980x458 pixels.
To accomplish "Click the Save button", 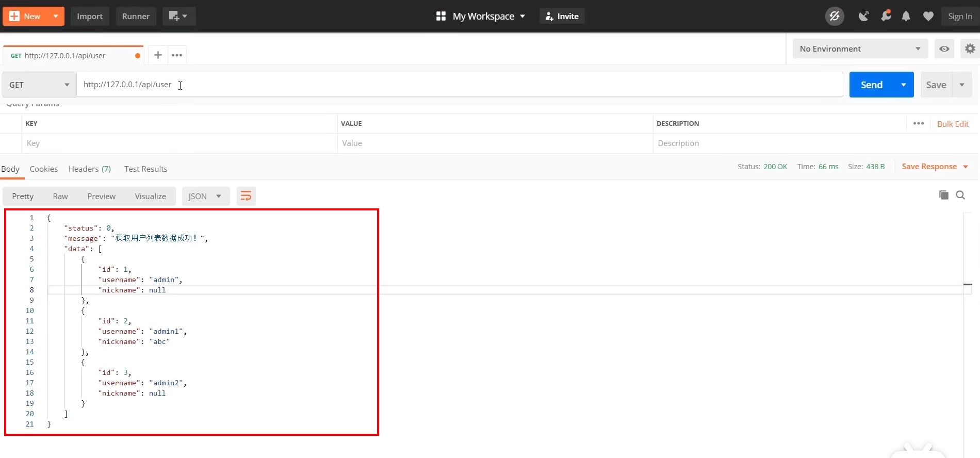I will [x=936, y=85].
